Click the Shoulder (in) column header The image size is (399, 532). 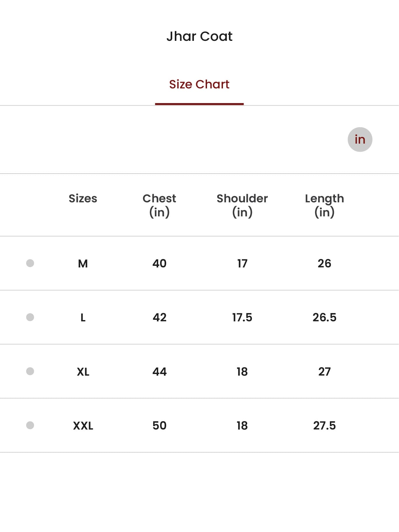click(242, 205)
